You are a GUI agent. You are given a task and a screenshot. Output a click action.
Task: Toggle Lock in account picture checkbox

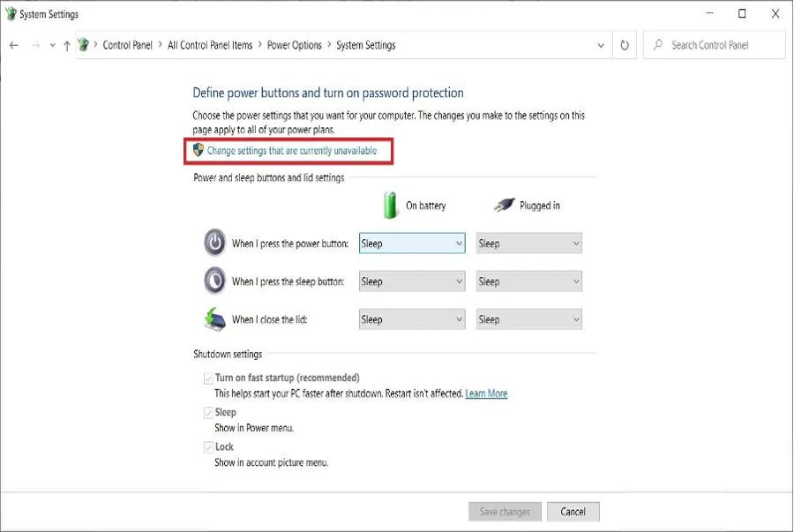(x=208, y=447)
